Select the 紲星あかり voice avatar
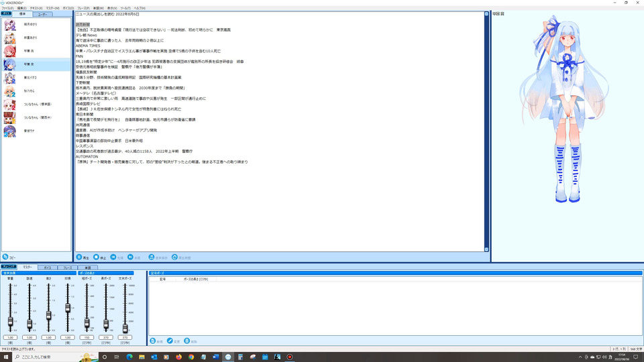The image size is (644, 362). pyautogui.click(x=10, y=38)
